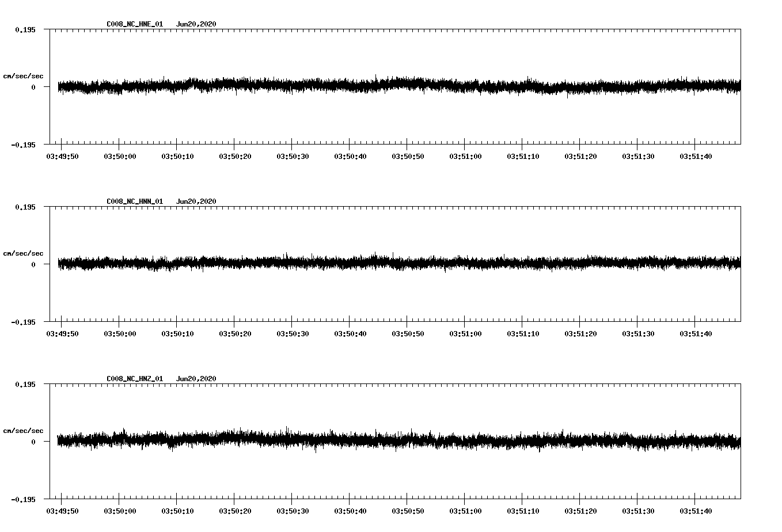
Task: Select 03:51:00 time label under HNE plot
Action: click(465, 157)
